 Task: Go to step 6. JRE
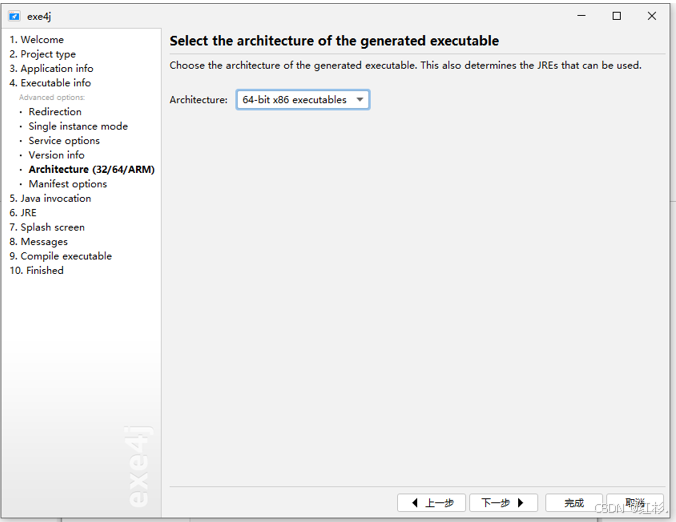click(23, 213)
